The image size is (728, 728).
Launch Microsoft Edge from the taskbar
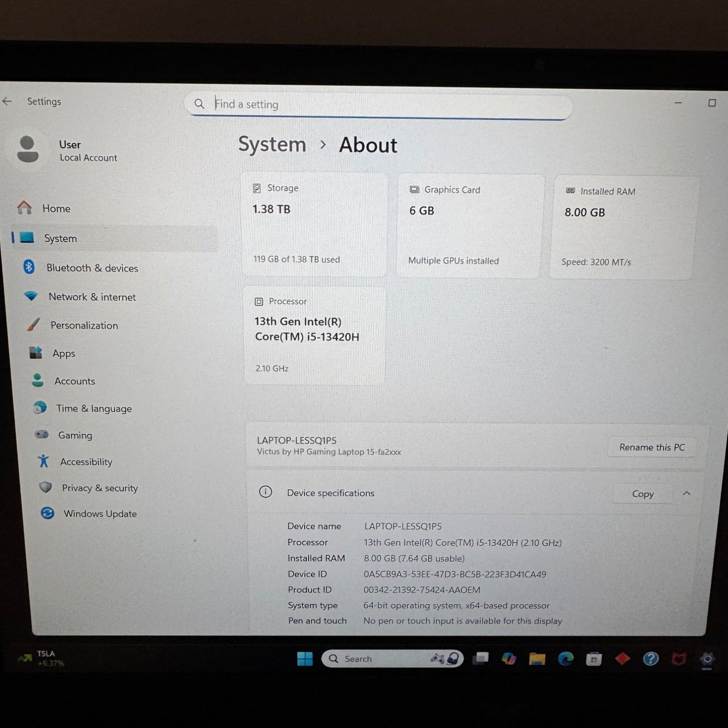(566, 658)
